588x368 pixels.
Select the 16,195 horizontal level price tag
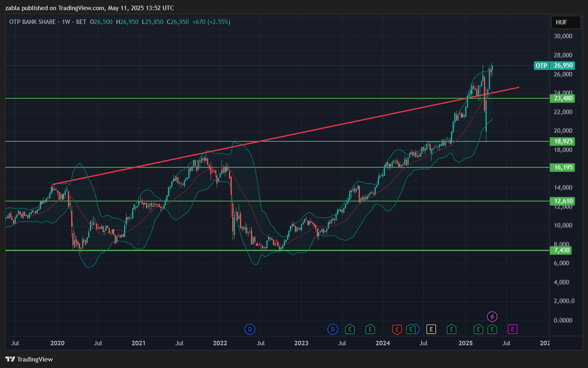[562, 167]
